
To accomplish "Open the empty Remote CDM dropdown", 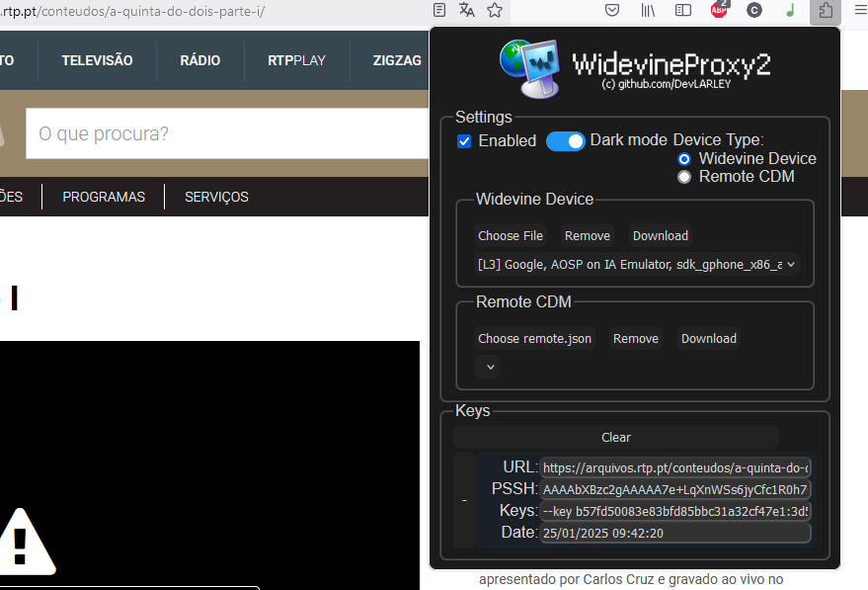I will pyautogui.click(x=487, y=367).
